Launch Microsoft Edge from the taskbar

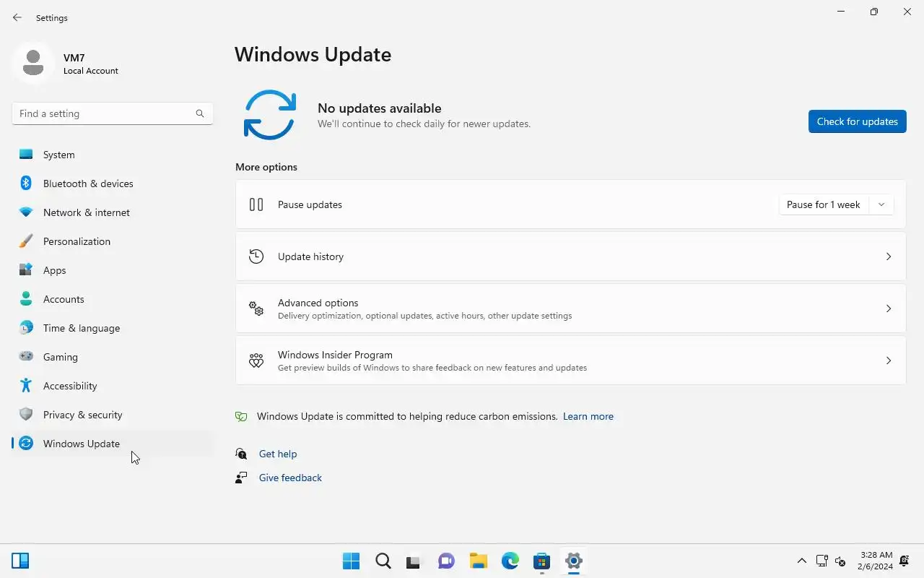pos(510,561)
